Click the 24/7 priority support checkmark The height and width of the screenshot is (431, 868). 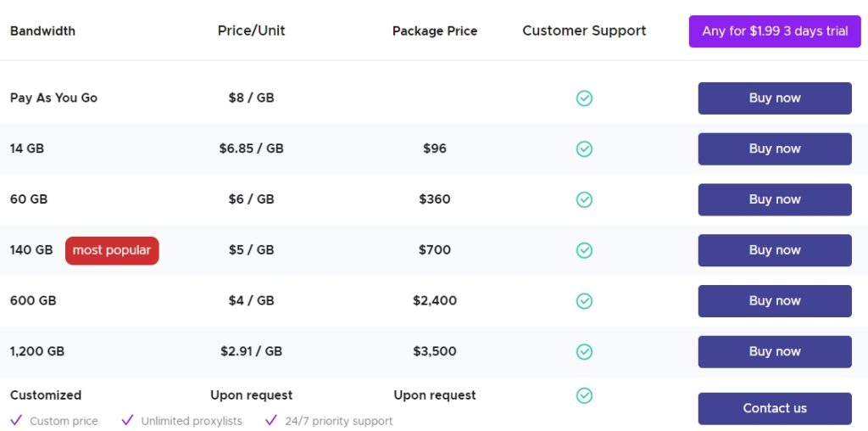(271, 420)
